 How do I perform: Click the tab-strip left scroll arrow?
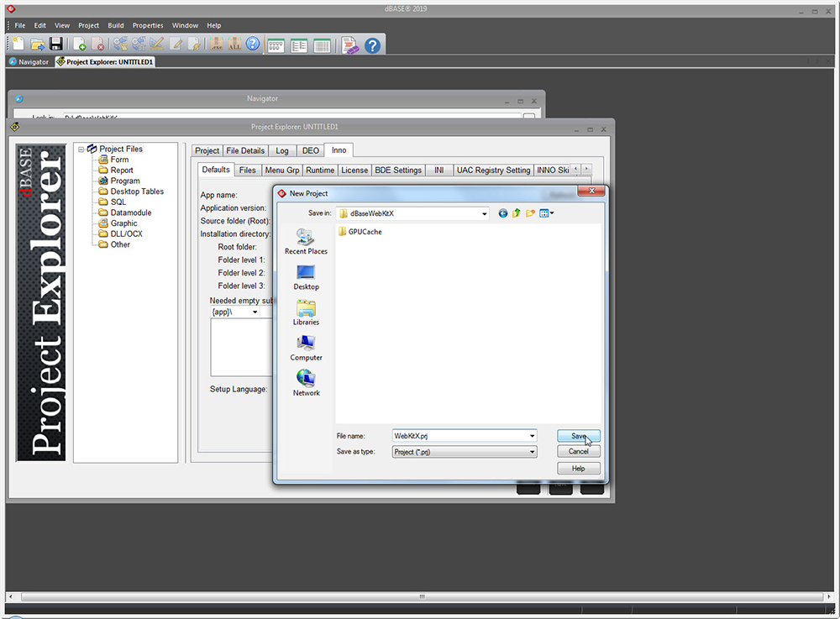[576, 169]
